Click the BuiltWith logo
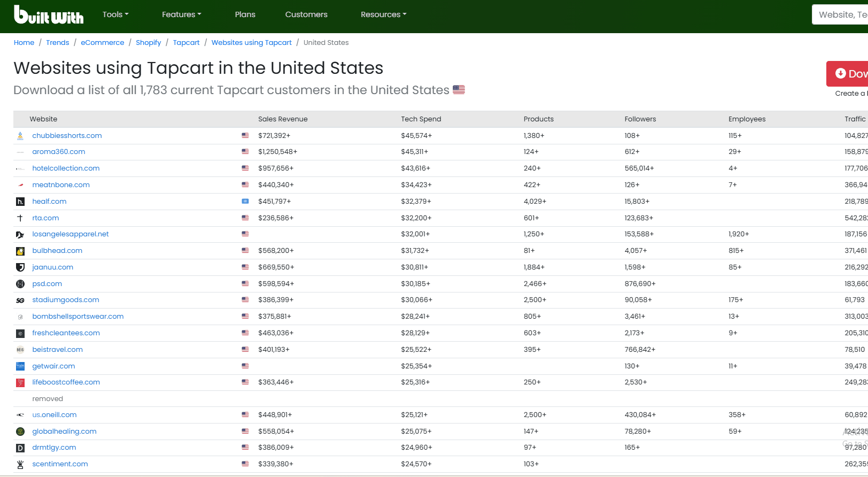Image resolution: width=868 pixels, height=477 pixels. click(49, 14)
